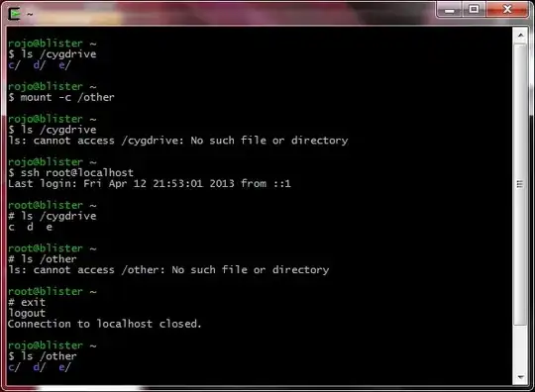
Task: Minimize the terminal window
Action: pyautogui.click(x=450, y=10)
